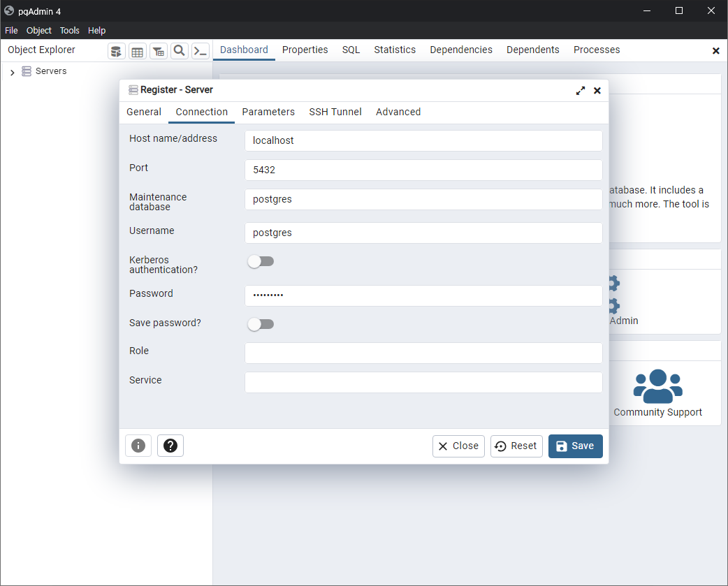Open the Processes tab
This screenshot has width=728, height=586.
point(597,50)
